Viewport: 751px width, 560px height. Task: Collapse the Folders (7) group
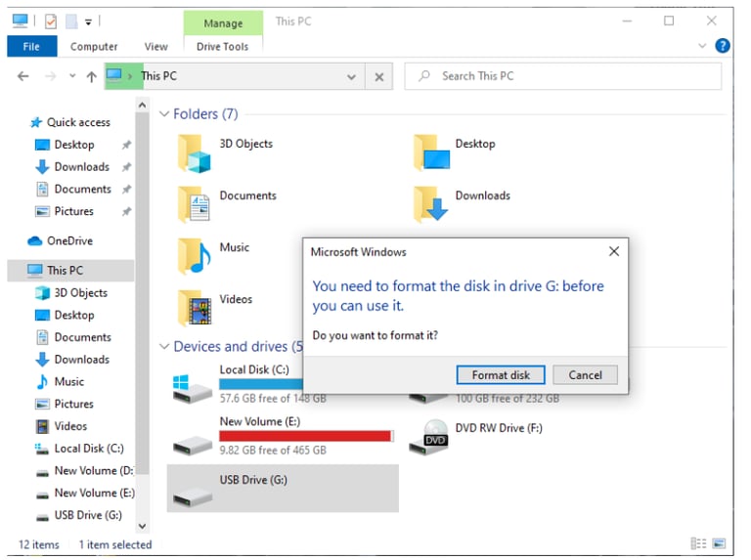pyautogui.click(x=164, y=114)
